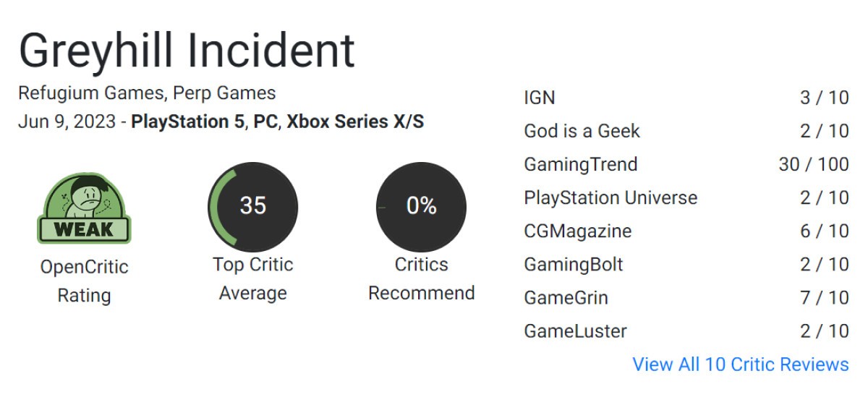
Task: Open the GameLuster review
Action: [686, 331]
